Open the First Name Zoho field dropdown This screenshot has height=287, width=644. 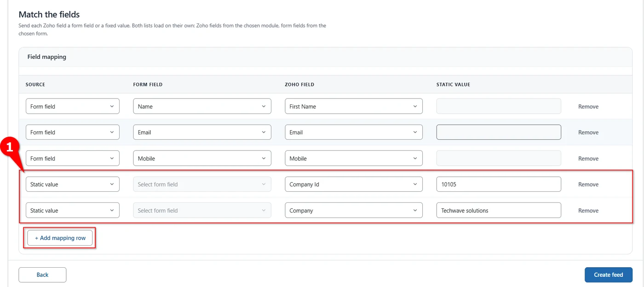354,106
